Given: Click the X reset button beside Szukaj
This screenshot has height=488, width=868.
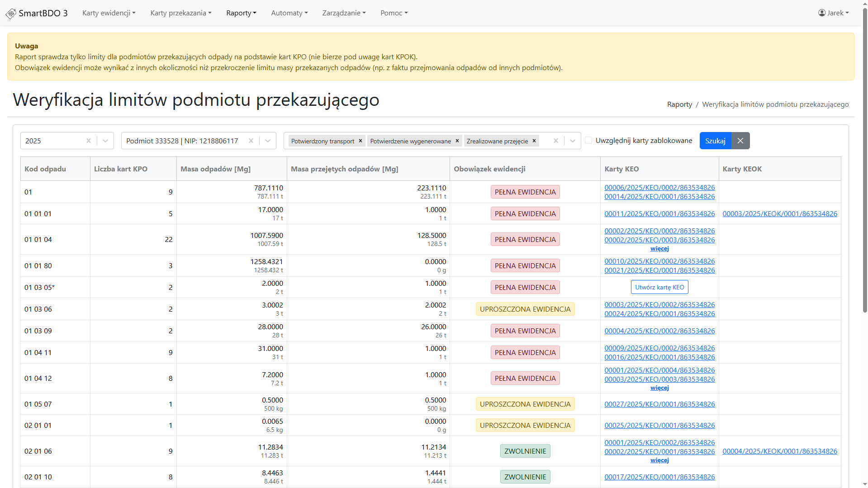Looking at the screenshot, I should pyautogui.click(x=740, y=141).
